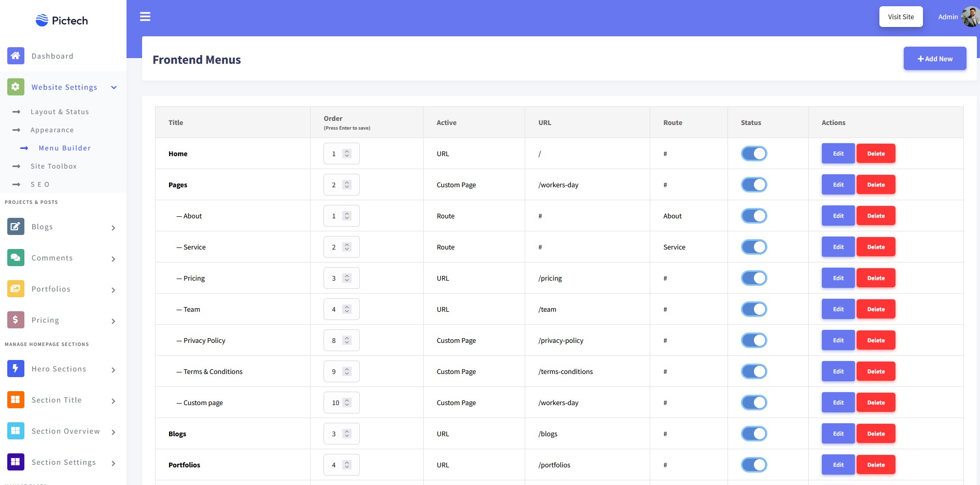Click the Hero Sections lightning icon
This screenshot has height=485, width=980.
(16, 368)
